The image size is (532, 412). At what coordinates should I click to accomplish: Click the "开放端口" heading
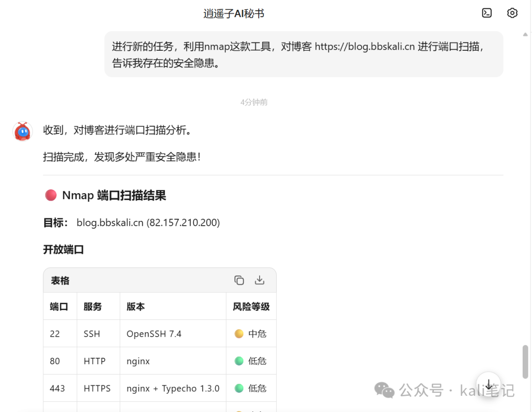64,250
